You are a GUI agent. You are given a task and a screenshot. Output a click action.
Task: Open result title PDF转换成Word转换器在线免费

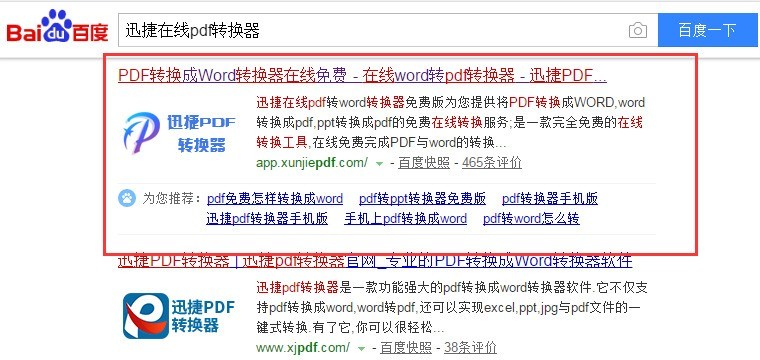[x=363, y=76]
